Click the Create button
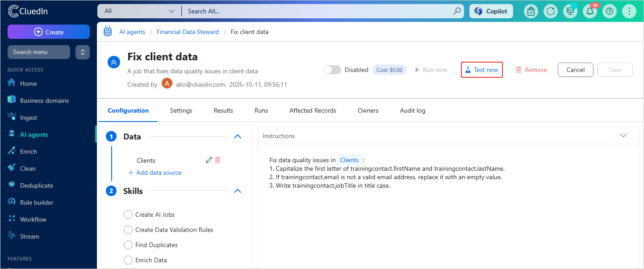This screenshot has width=644, height=269. [x=49, y=32]
